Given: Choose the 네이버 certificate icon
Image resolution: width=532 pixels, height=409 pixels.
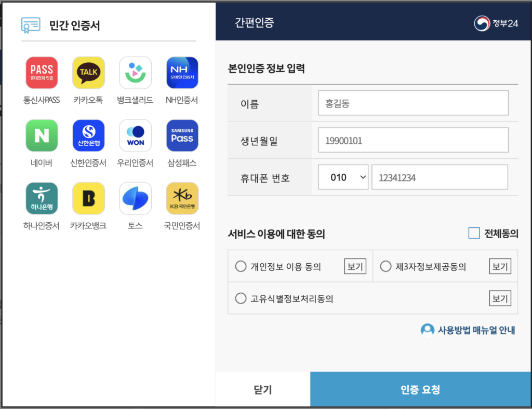Looking at the screenshot, I should pos(42,135).
